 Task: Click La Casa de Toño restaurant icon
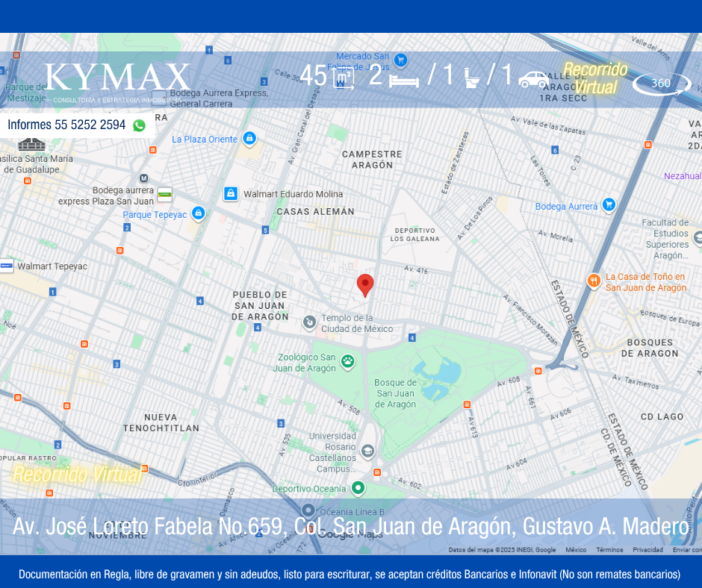(594, 281)
